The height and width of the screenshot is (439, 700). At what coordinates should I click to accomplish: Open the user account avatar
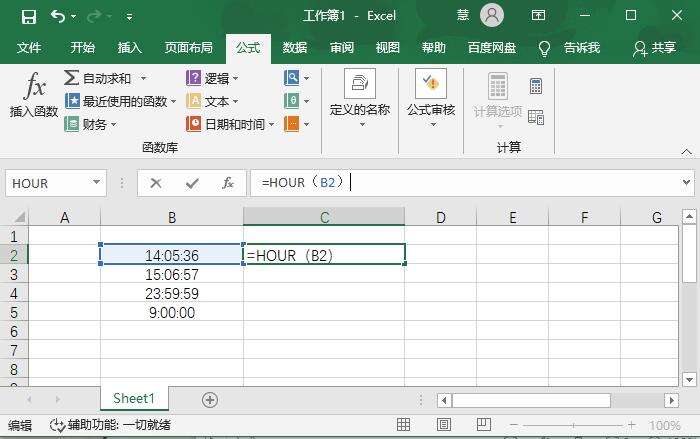[x=492, y=16]
